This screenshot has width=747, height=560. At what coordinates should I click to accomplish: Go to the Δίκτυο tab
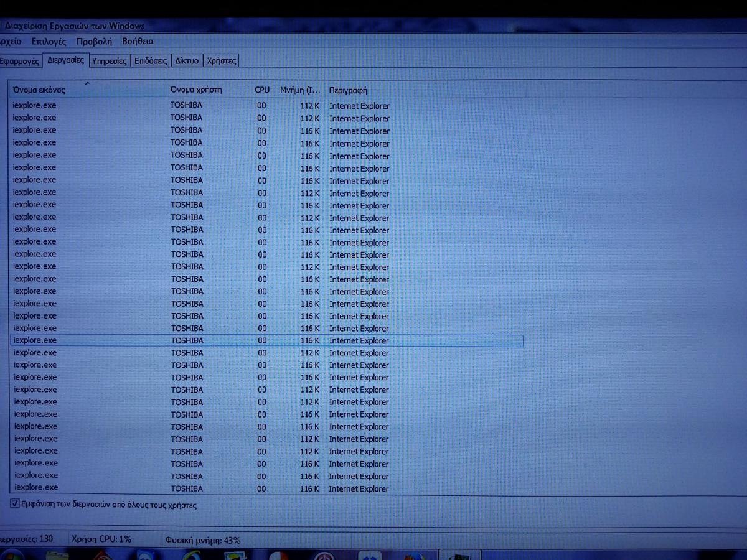187,61
